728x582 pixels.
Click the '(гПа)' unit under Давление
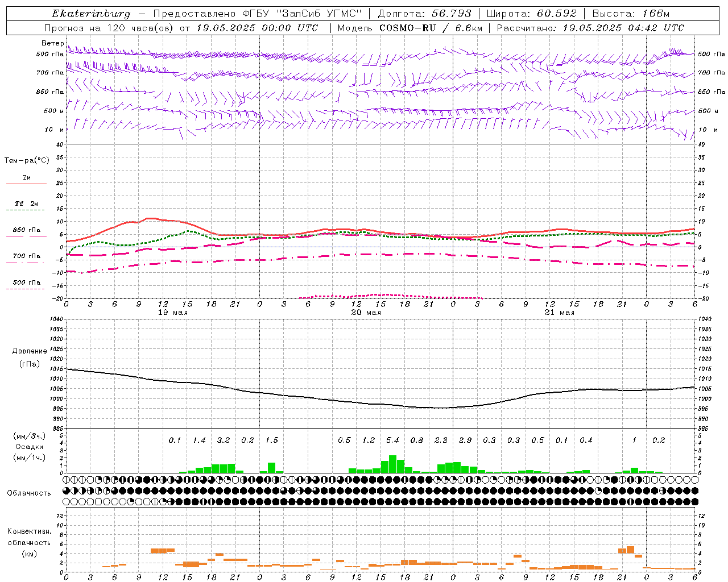(x=30, y=364)
